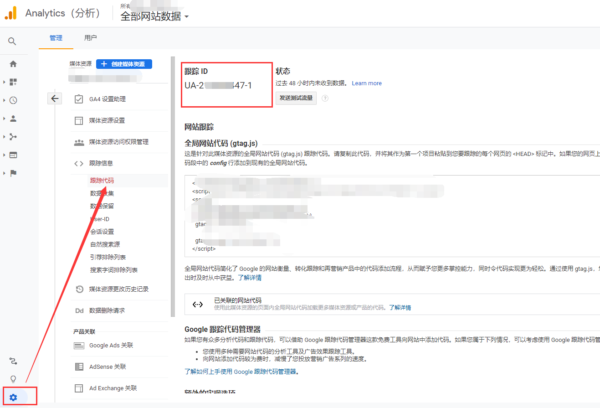Open 了解详情 link below the code box

click(249, 277)
